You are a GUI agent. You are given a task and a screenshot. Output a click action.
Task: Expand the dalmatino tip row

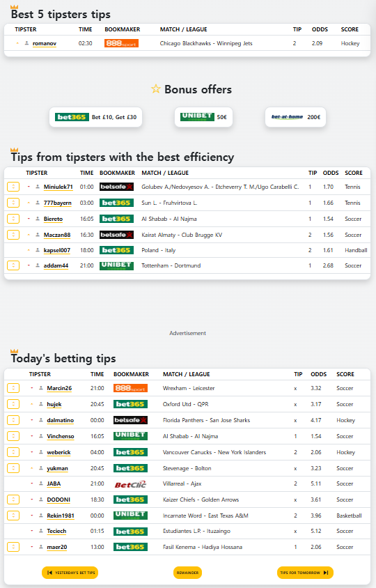(13, 420)
